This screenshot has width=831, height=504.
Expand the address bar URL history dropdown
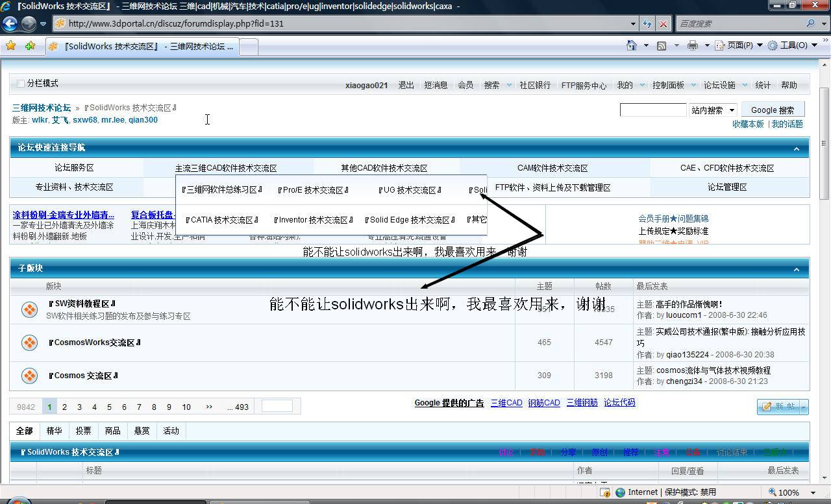coord(634,23)
